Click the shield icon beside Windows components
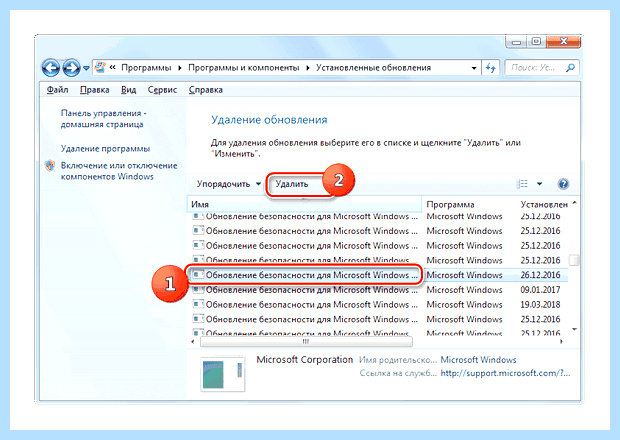 [50, 165]
